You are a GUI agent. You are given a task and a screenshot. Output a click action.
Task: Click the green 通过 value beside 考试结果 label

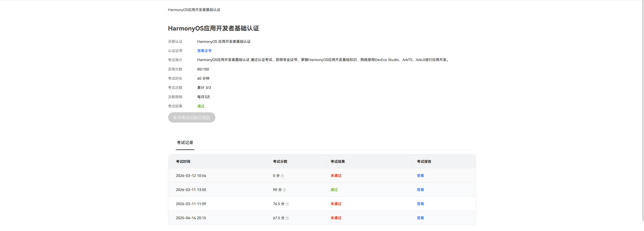(x=201, y=106)
